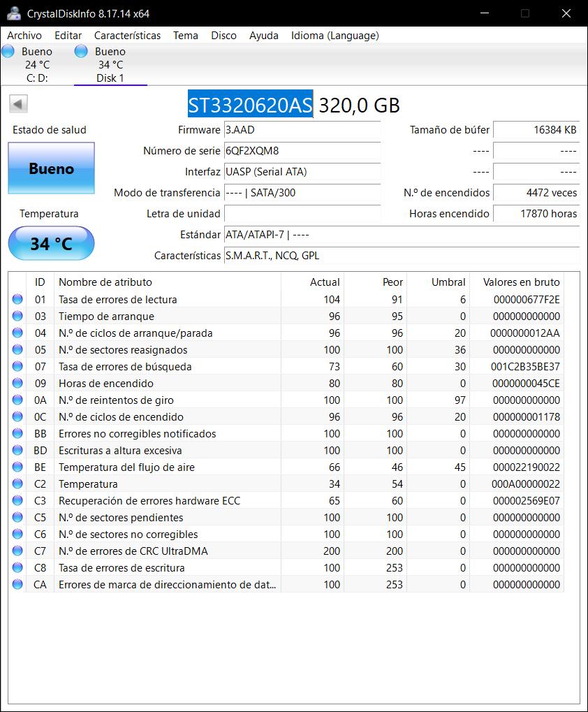Click the power-on count field 4472 veces
The image size is (588, 712).
536,193
